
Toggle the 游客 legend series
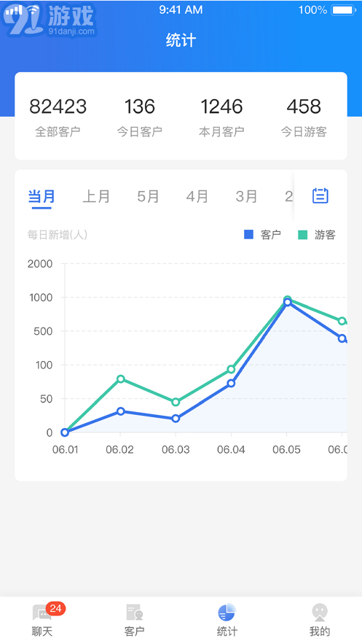(x=317, y=235)
